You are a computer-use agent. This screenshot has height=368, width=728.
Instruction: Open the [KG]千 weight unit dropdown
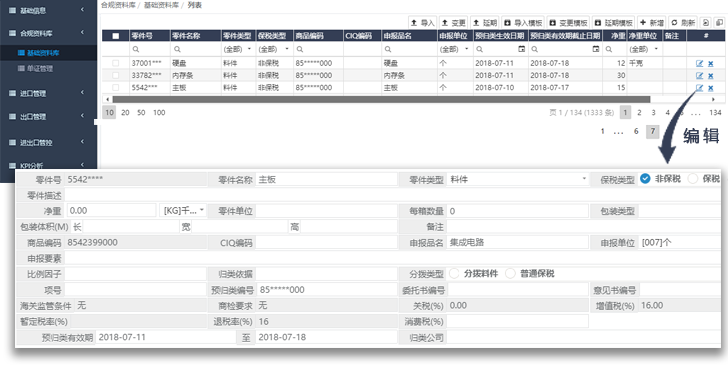pyautogui.click(x=183, y=210)
